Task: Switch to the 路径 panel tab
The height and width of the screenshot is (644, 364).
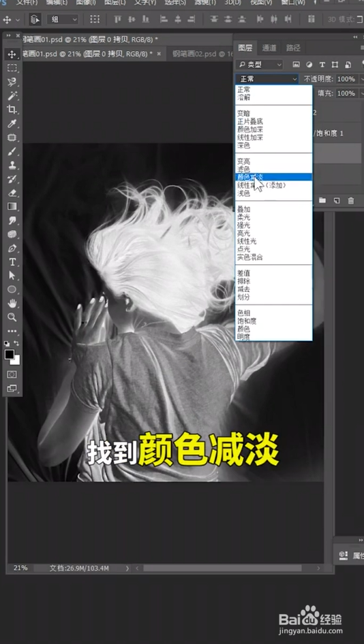Action: 293,48
